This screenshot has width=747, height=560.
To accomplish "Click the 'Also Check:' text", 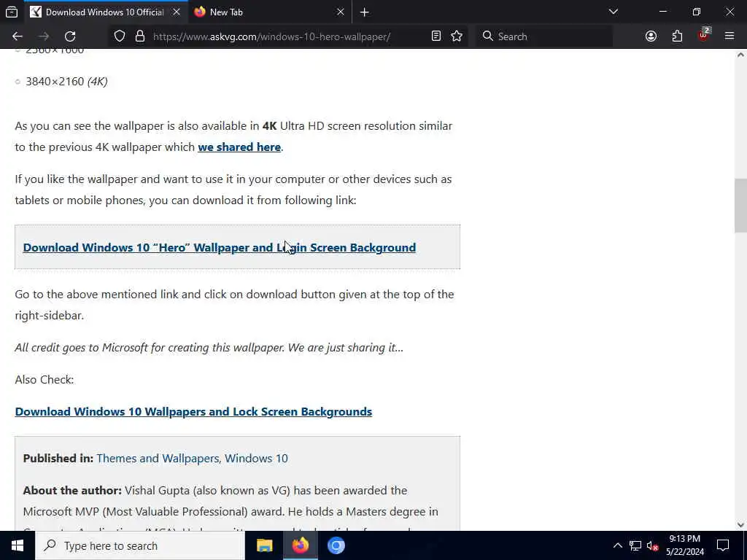I will (x=44, y=379).
